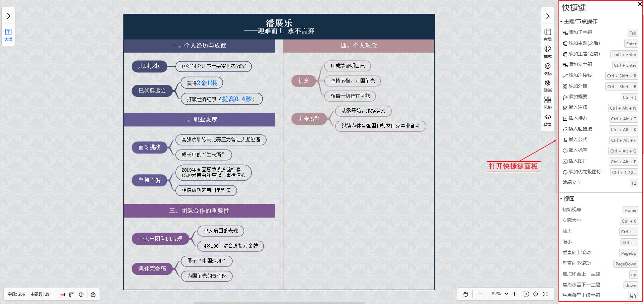Toggle fullscreen with the expand arrows icon
The height and width of the screenshot is (304, 644).
coord(545,294)
